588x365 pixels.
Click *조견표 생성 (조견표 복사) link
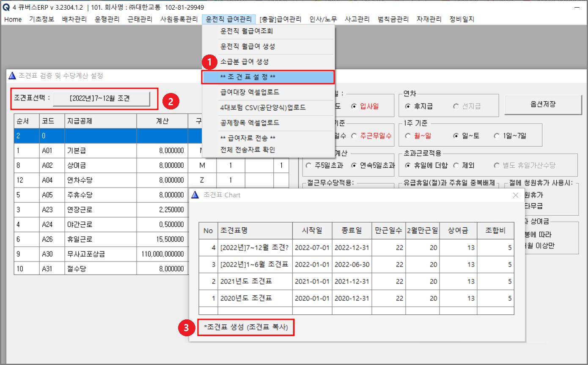[246, 328]
